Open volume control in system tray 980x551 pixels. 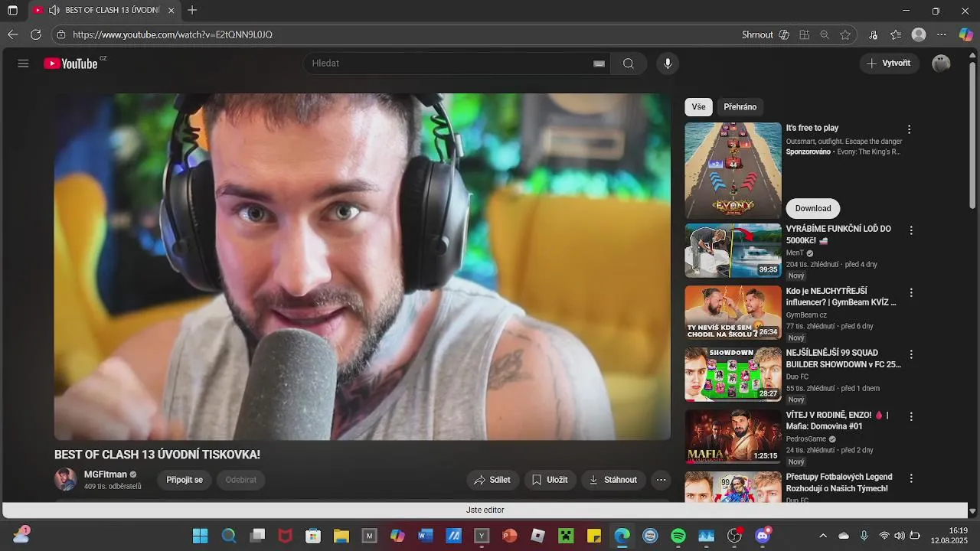(900, 536)
